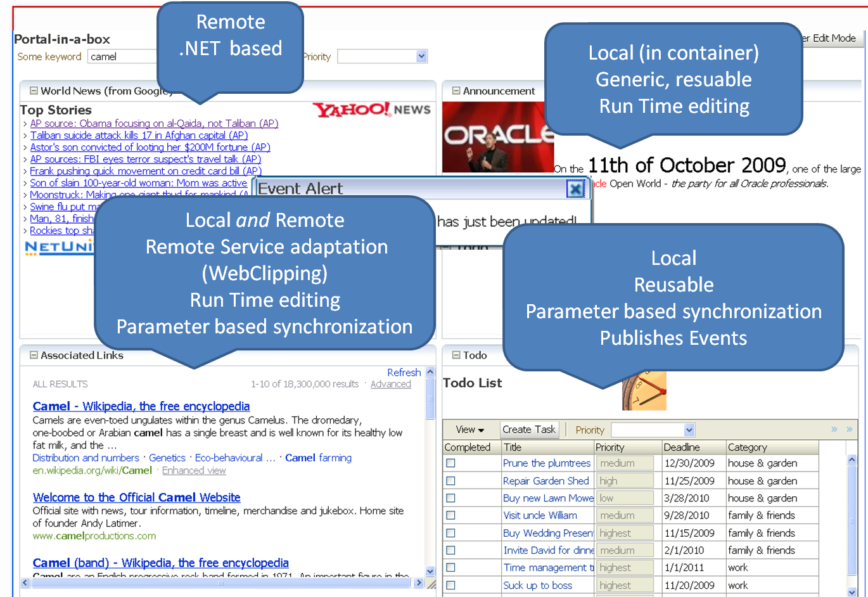Viewport: 868px width, 597px height.
Task: Collapse the Associated Links portlet
Action: click(x=34, y=356)
